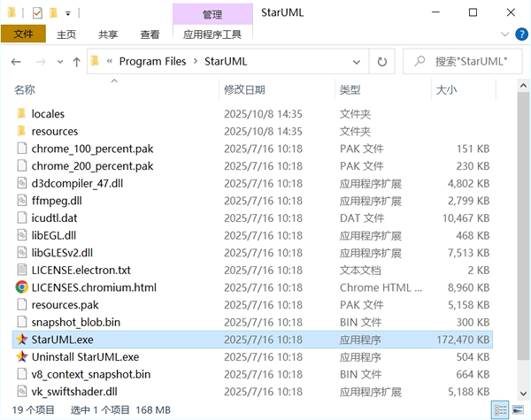Viewport: 531px width, 420px height.
Task: Open the StarUML.exe application icon
Action: click(22, 339)
